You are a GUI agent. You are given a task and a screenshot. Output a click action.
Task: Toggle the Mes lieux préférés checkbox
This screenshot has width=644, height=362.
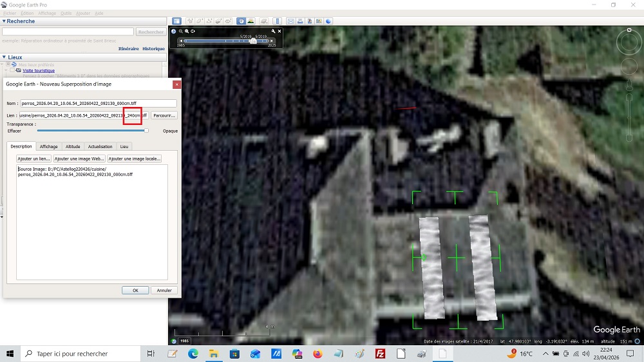pos(8,64)
